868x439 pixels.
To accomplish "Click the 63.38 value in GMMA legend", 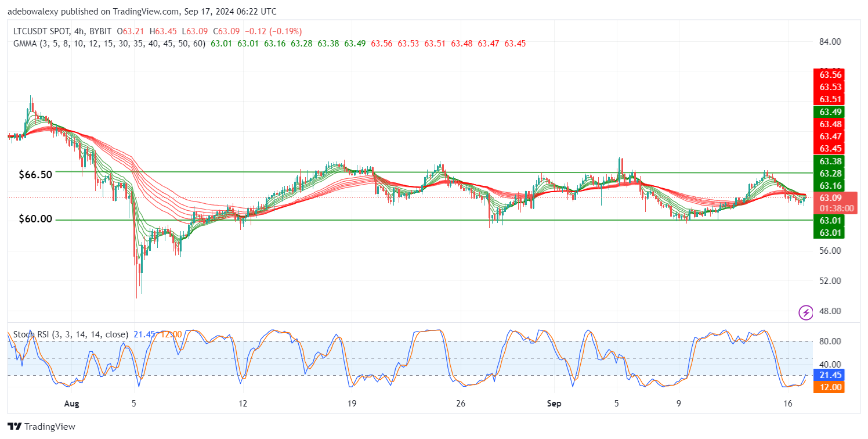I will coord(328,44).
